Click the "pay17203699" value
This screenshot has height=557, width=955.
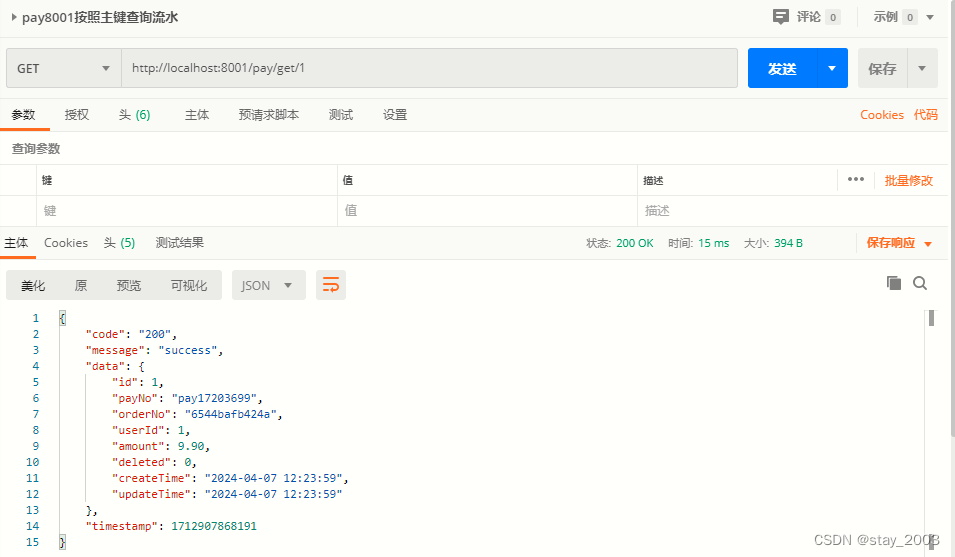point(214,398)
